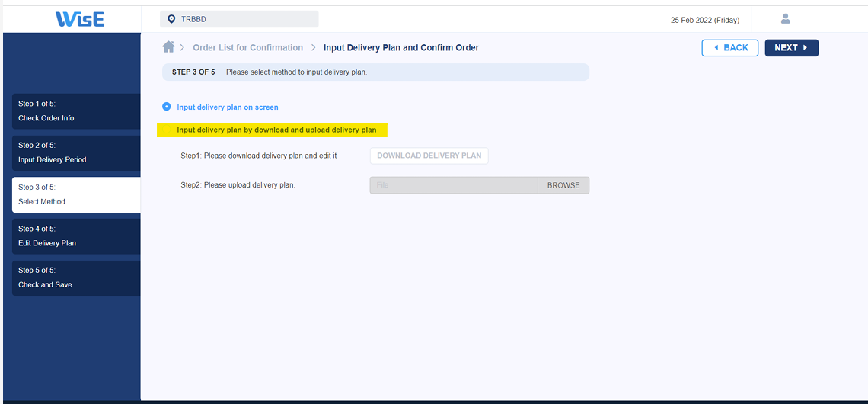Click the DOWNLOAD DELIVERY PLAN button
Image resolution: width=868 pixels, height=404 pixels.
pos(429,156)
